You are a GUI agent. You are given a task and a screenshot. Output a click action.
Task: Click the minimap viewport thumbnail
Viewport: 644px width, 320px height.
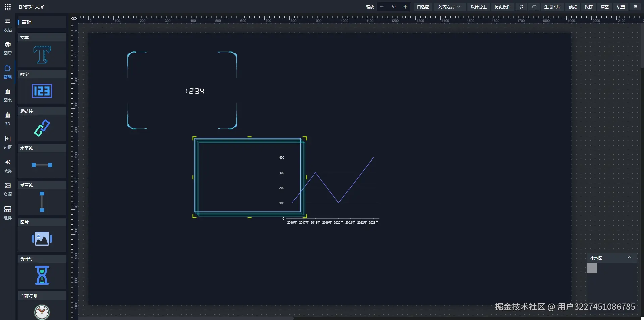click(x=592, y=268)
